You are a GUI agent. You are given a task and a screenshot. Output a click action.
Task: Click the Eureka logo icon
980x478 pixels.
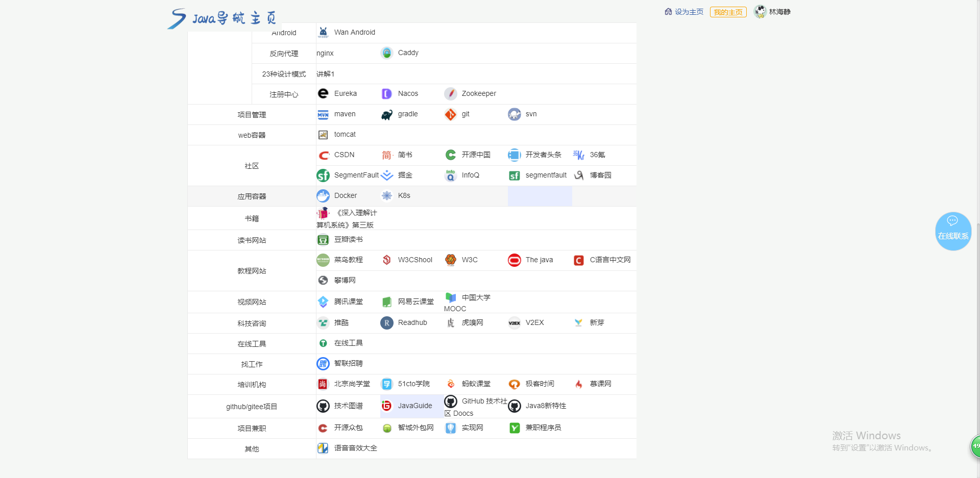(323, 93)
